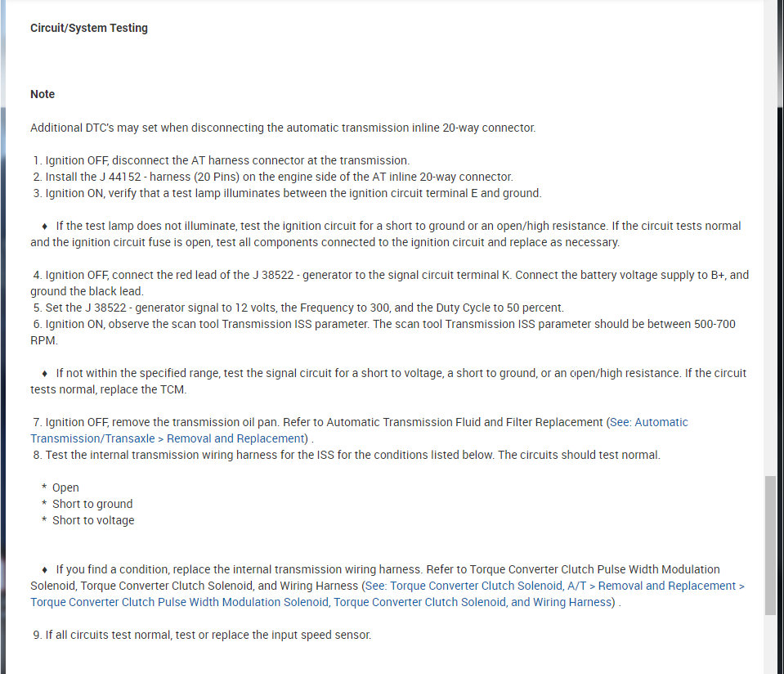The image size is (784, 674).
Task: Click the Open list item
Action: point(65,488)
